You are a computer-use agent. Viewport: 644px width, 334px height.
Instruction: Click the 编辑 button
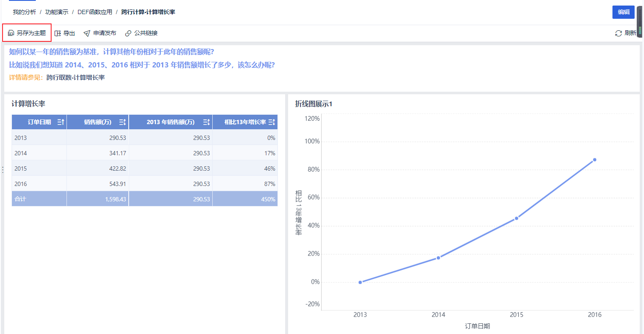(x=624, y=12)
